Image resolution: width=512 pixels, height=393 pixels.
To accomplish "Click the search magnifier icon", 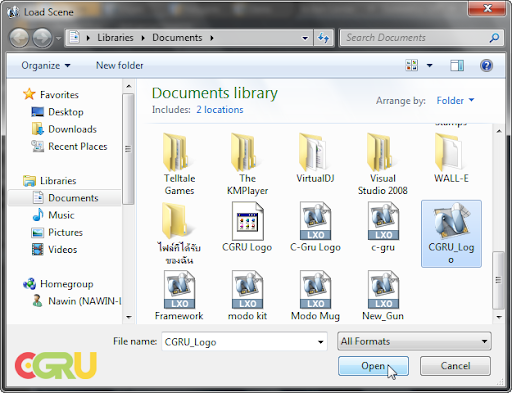I will pos(494,38).
